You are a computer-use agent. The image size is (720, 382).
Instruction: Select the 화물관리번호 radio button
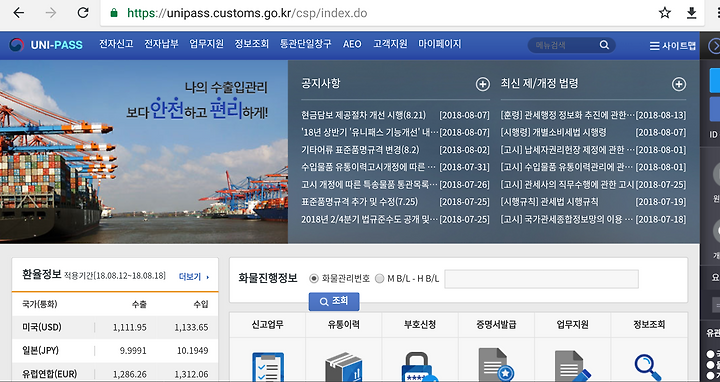pyautogui.click(x=314, y=278)
